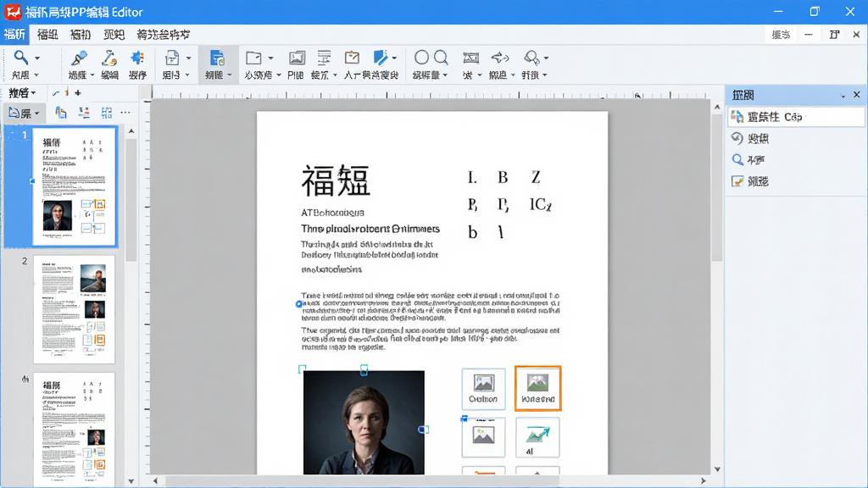The width and height of the screenshot is (868, 488).
Task: Click the thumbnail panel scroll down arrow
Action: (131, 481)
